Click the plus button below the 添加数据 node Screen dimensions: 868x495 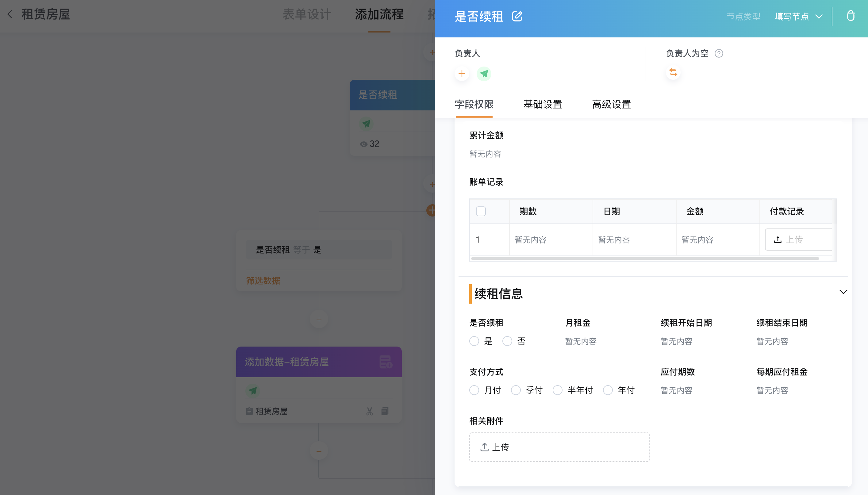(x=319, y=451)
